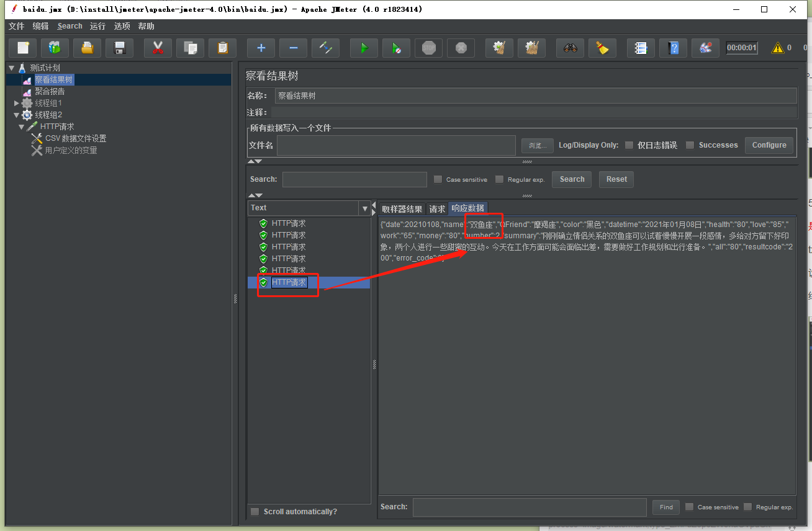Click the Paste clipboard icon

(x=223, y=48)
